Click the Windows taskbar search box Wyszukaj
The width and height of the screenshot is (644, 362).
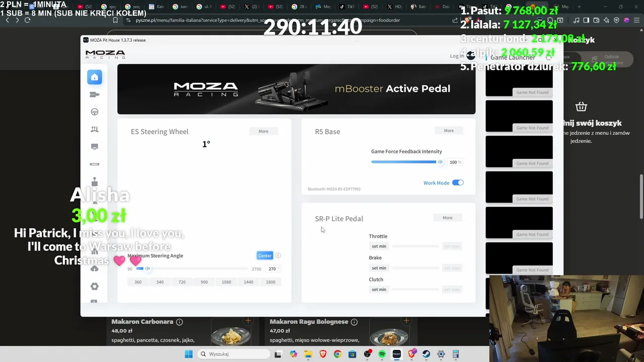pyautogui.click(x=233, y=354)
